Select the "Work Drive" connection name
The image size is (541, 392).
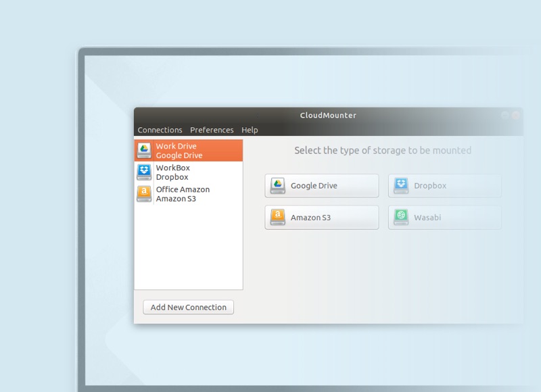[176, 146]
